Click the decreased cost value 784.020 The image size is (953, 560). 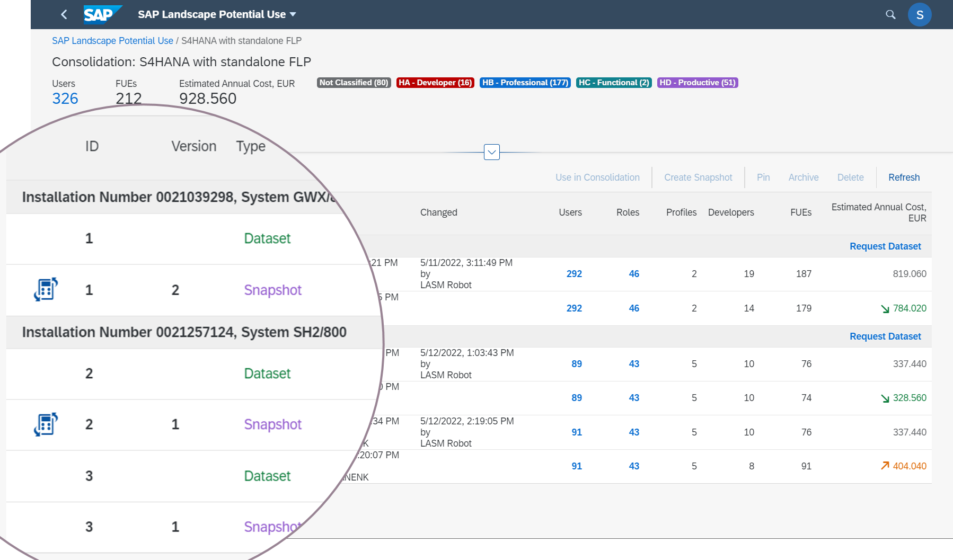pyautogui.click(x=910, y=308)
